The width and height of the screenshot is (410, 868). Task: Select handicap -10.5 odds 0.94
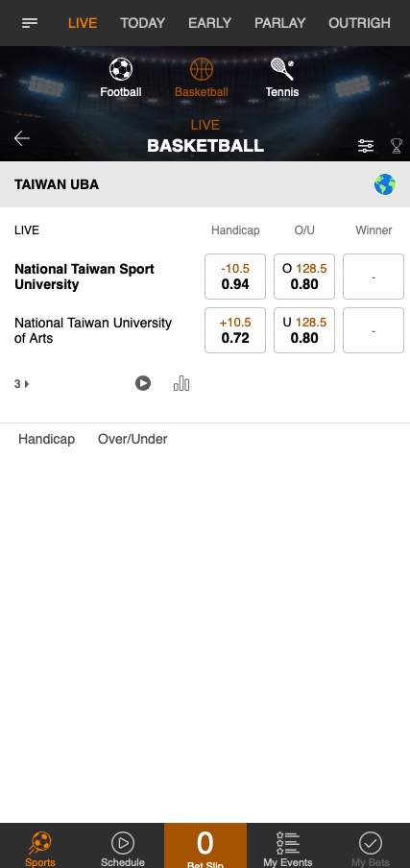pos(235,277)
